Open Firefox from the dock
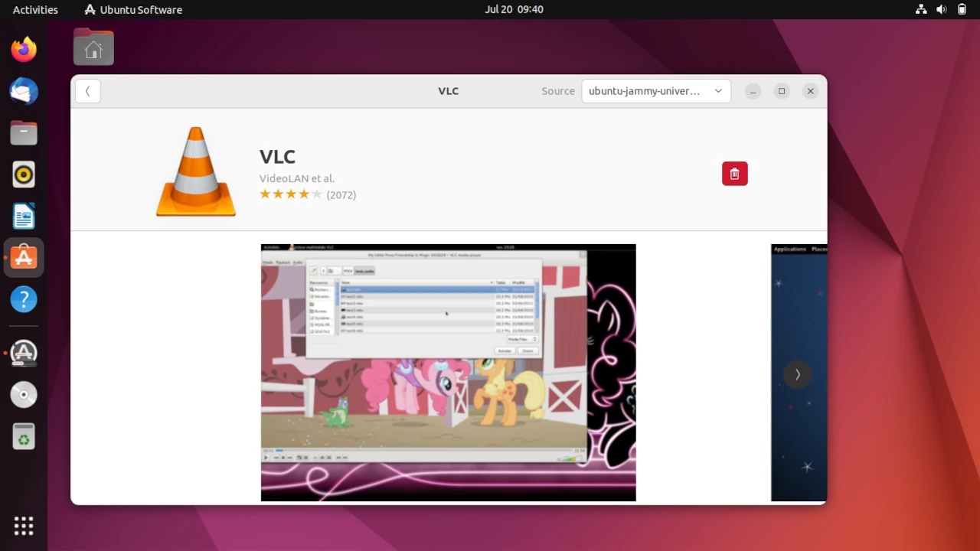The image size is (980, 551). pyautogui.click(x=24, y=50)
